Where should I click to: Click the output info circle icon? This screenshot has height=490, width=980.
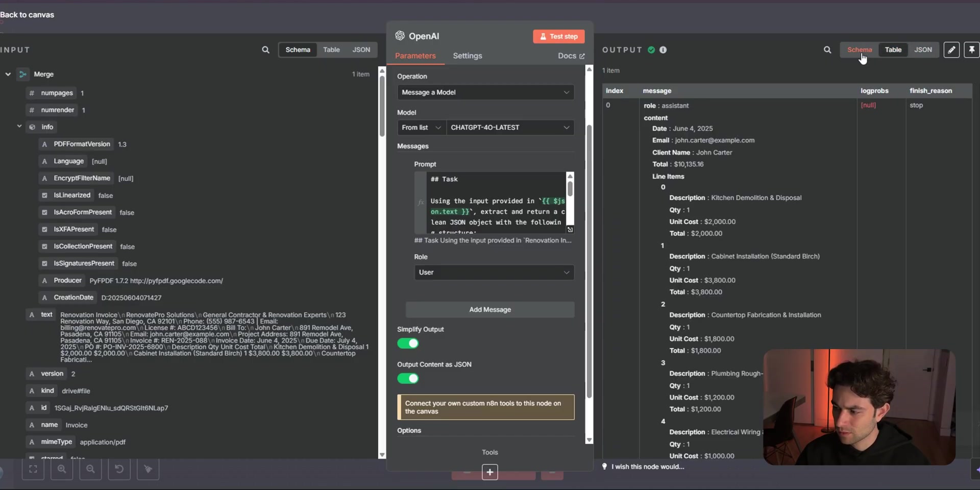663,50
